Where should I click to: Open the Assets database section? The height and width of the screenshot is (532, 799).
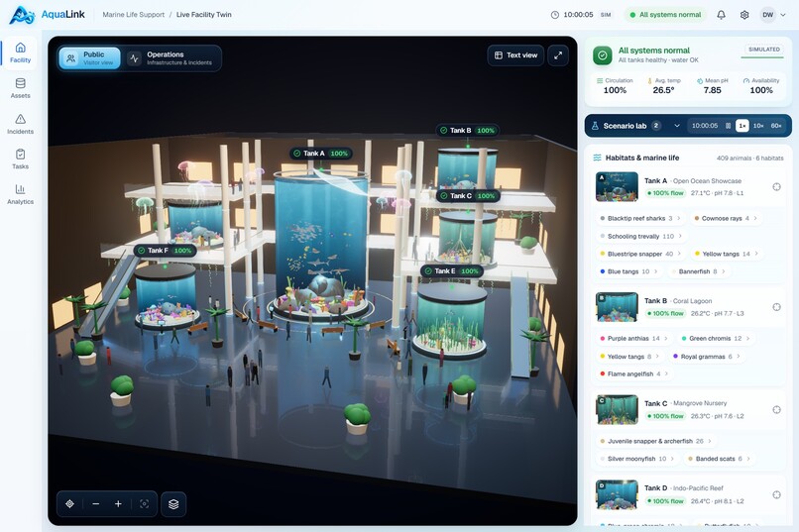tap(20, 88)
